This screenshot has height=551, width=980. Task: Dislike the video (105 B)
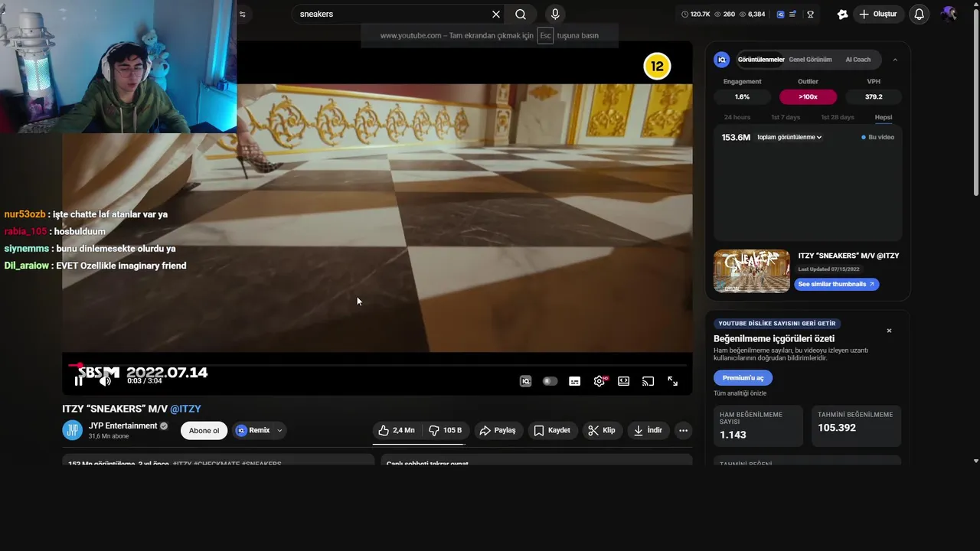[x=445, y=430]
